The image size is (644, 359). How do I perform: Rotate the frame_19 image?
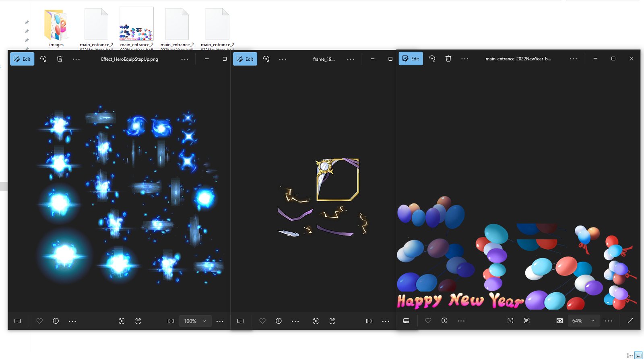coord(266,59)
